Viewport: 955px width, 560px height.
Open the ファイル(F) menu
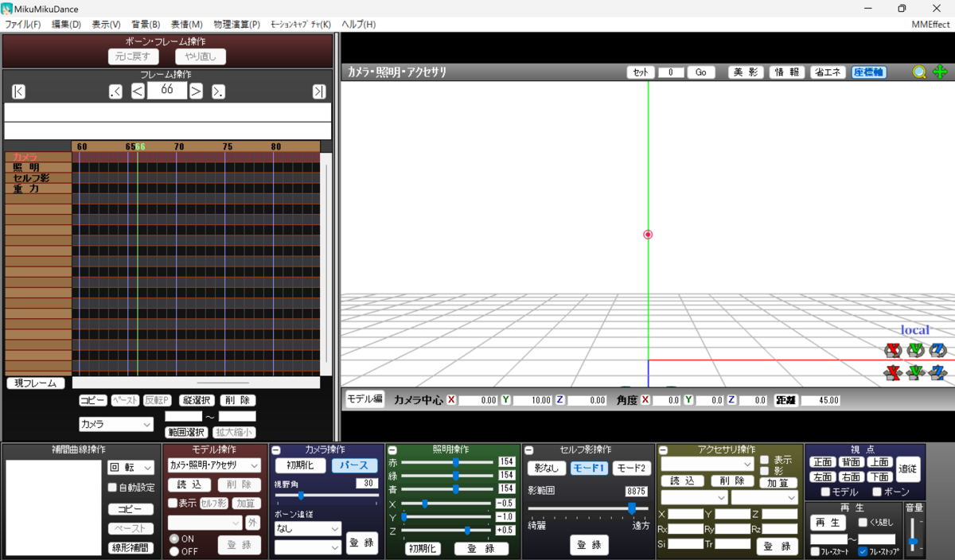22,25
